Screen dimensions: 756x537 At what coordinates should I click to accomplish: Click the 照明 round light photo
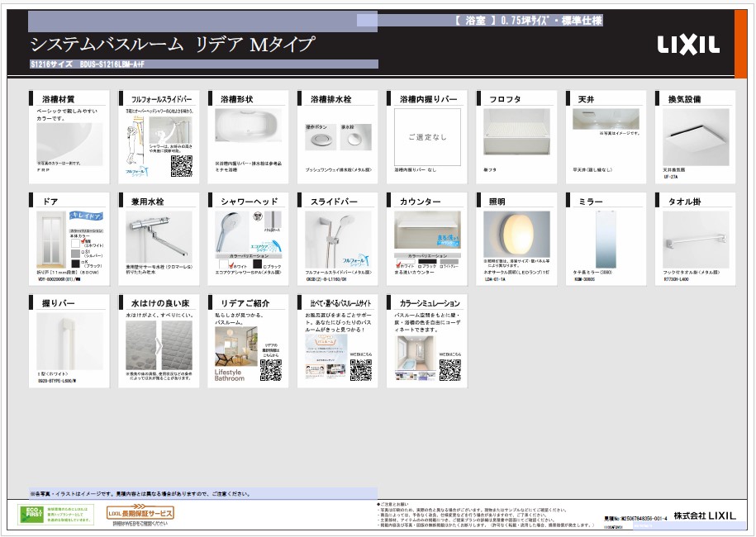pyautogui.click(x=516, y=234)
